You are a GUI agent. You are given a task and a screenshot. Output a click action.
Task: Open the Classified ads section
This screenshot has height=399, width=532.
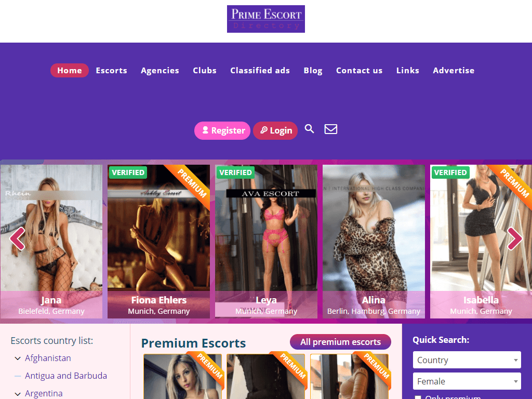260,70
